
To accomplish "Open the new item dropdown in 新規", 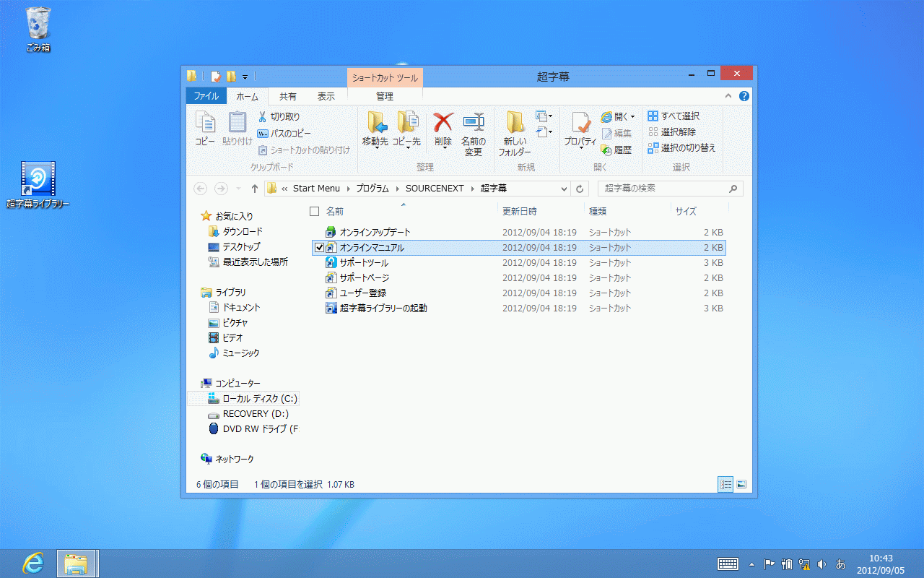I will click(x=544, y=116).
